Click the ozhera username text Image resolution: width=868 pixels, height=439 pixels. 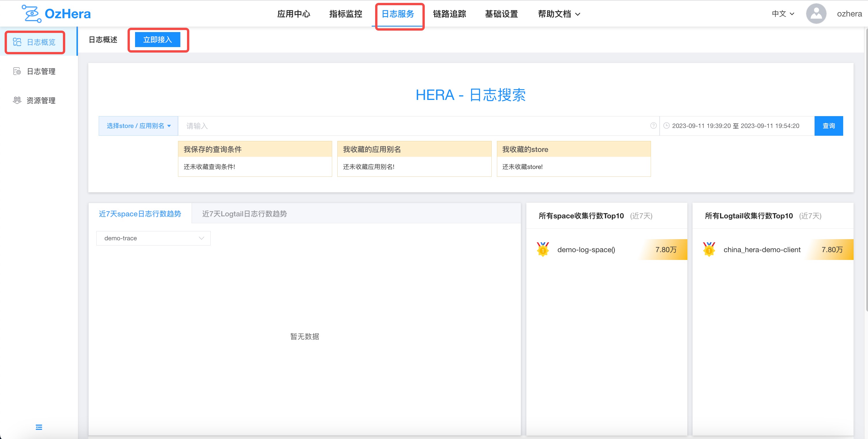(x=849, y=14)
